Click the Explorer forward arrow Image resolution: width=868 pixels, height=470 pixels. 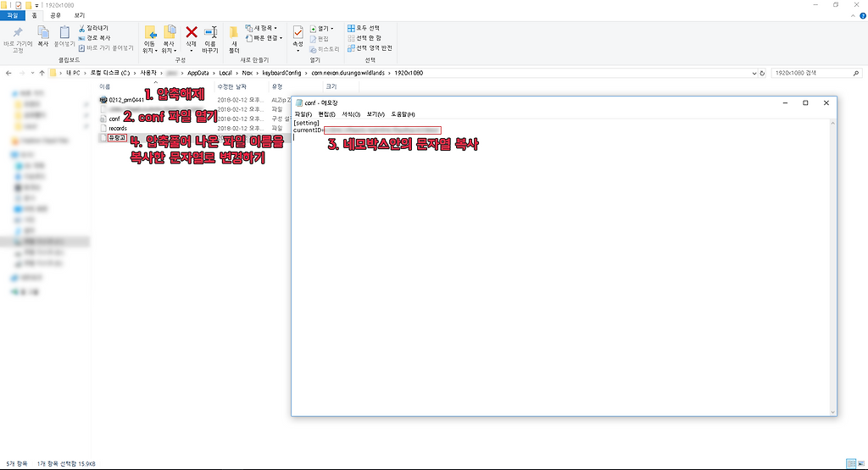click(21, 73)
